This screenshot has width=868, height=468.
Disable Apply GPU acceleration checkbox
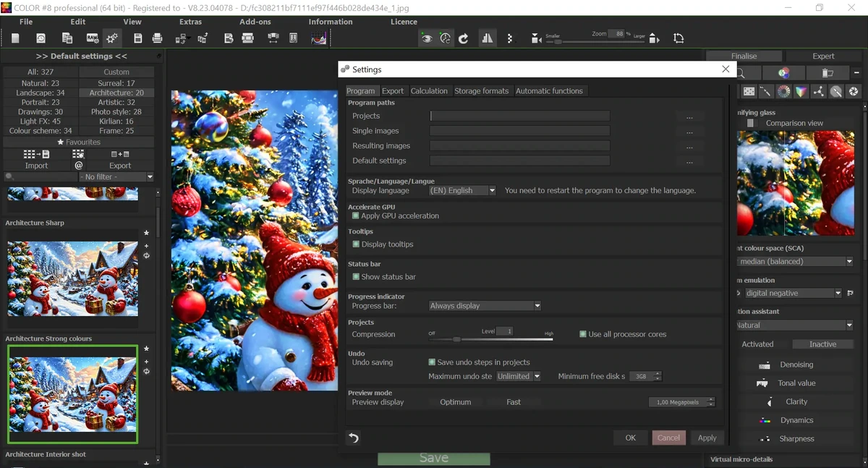tap(356, 216)
